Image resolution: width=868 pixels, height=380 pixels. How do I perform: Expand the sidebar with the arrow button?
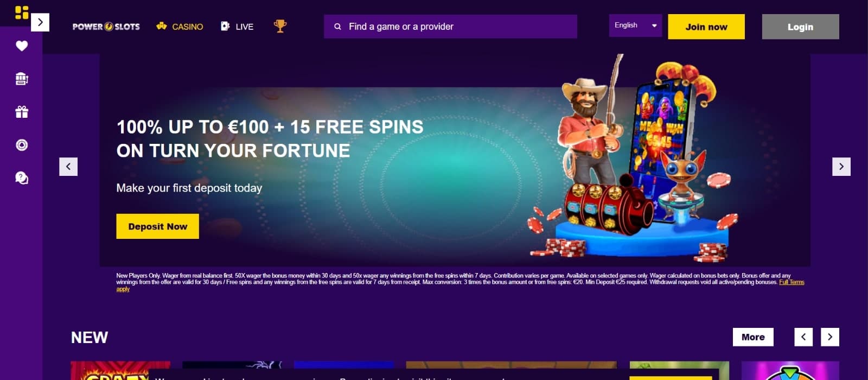point(40,22)
